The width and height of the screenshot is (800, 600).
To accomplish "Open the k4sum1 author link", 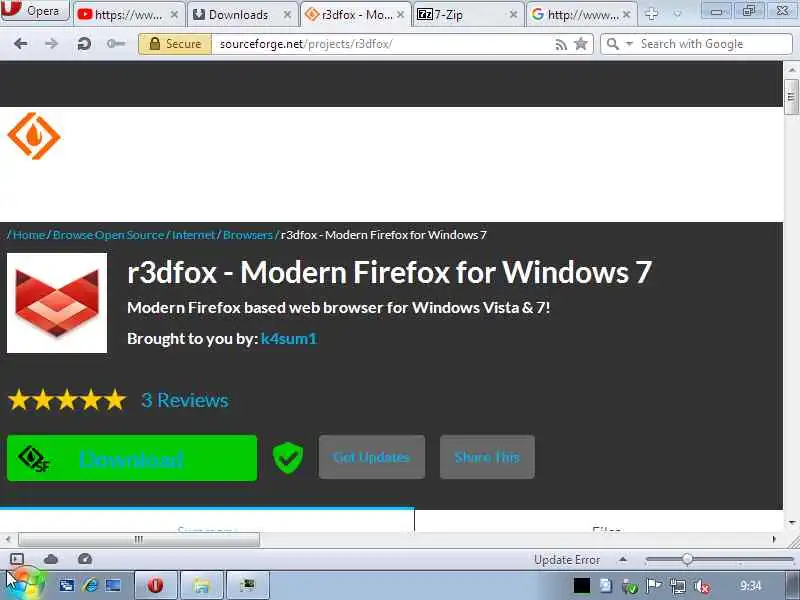I will (289, 338).
